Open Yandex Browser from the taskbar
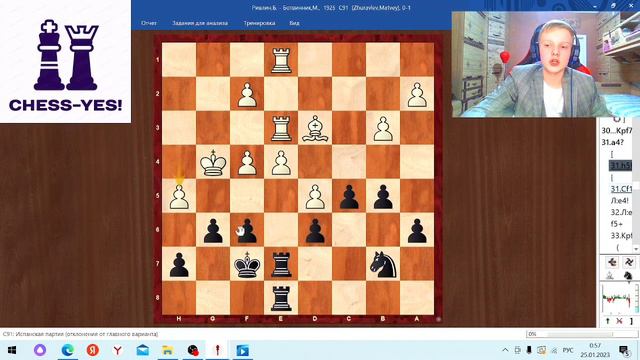 coord(118,350)
